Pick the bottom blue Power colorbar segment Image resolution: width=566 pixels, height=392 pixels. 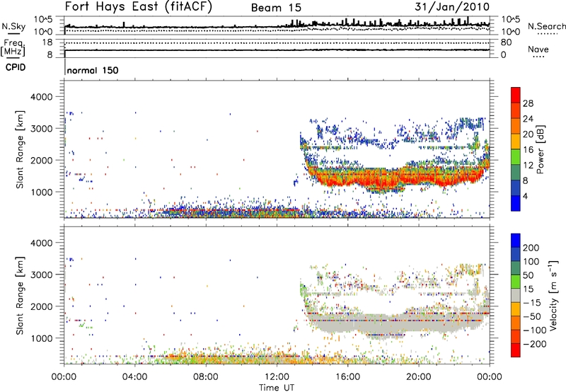(516, 203)
